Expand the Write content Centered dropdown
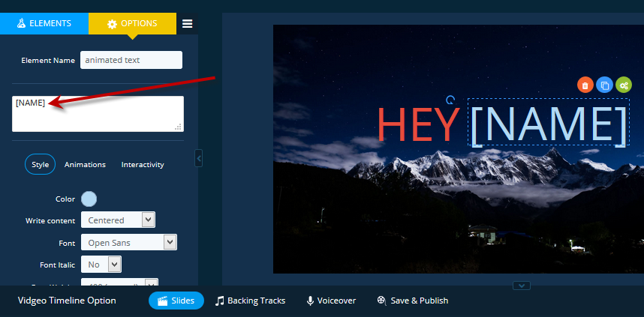This screenshot has height=317, width=644. click(118, 220)
